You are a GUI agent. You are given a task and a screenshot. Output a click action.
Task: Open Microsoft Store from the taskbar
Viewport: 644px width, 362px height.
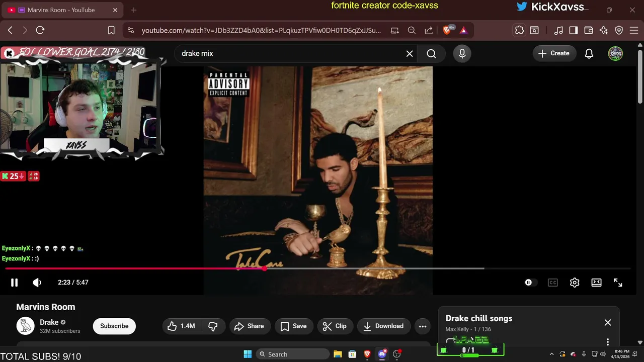point(352,354)
